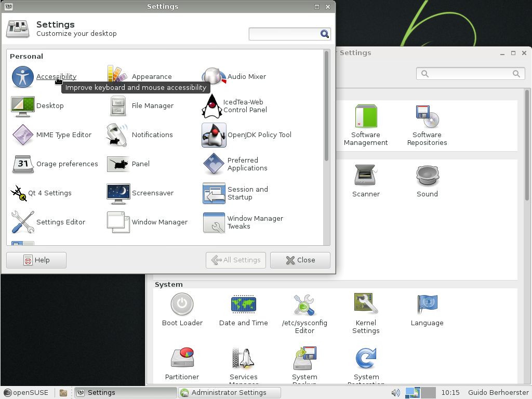Launch the Partitioner
532x399 pixels.
coord(182,364)
